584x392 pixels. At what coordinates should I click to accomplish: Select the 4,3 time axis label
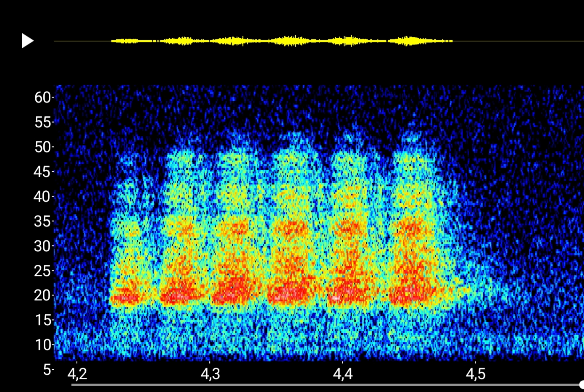pyautogui.click(x=210, y=374)
